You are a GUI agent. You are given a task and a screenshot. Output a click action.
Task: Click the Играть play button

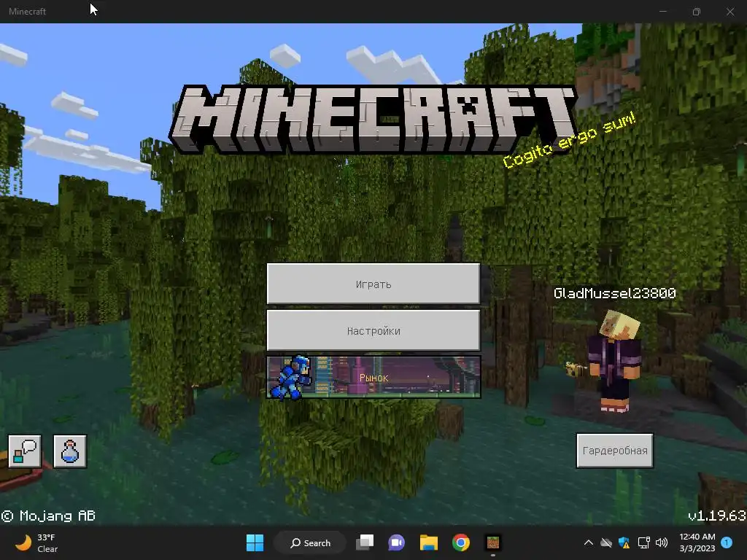(373, 284)
